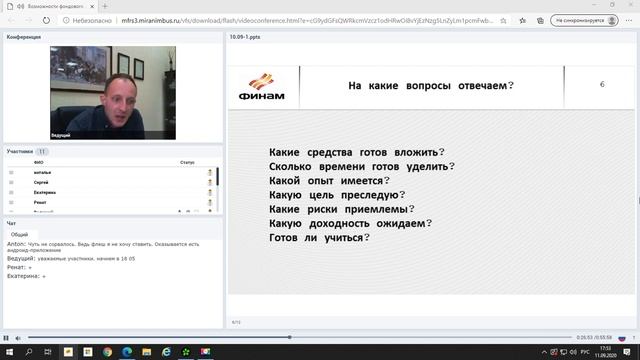Viewport: 640px width, 360px height.
Task: Open the Не синхронизируется profile button
Action: pyautogui.click(x=584, y=20)
